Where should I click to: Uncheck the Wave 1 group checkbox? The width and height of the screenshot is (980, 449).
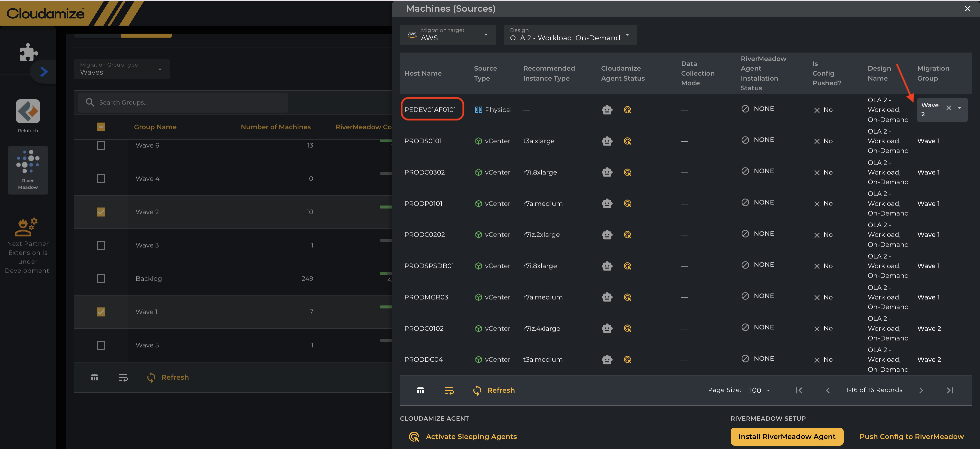tap(101, 312)
